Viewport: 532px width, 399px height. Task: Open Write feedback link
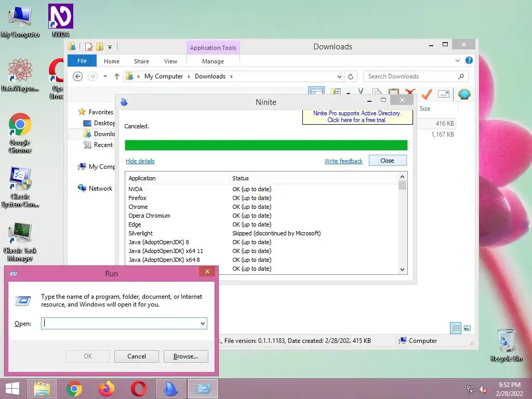click(x=343, y=161)
